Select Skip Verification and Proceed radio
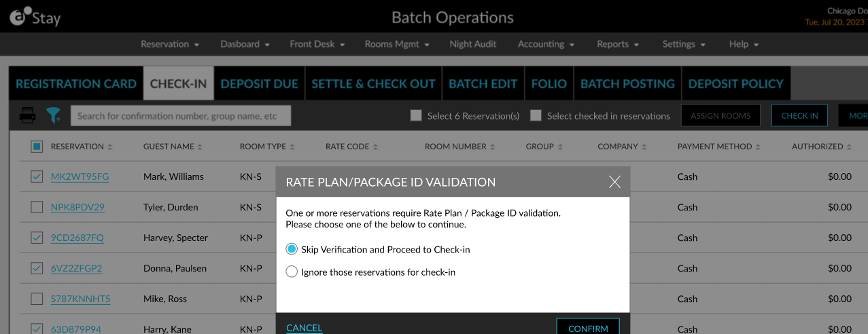The width and height of the screenshot is (868, 334). [292, 249]
